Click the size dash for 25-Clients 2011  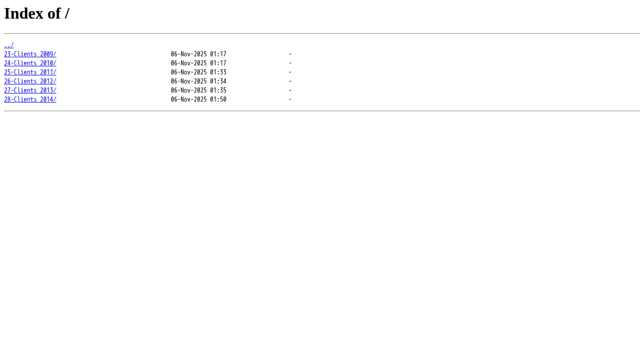click(x=290, y=72)
